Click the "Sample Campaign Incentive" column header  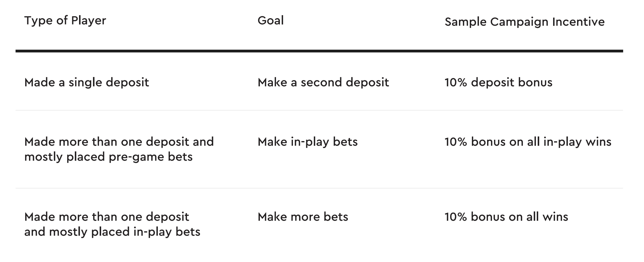524,22
